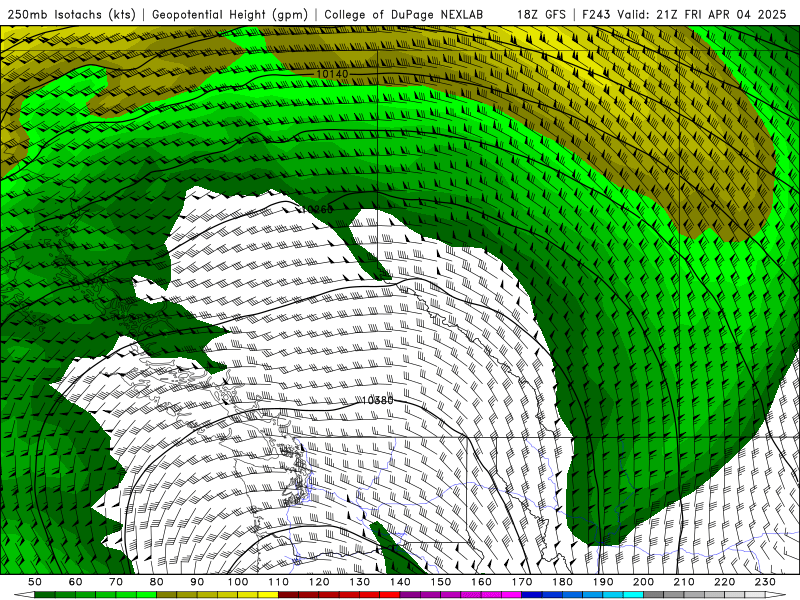Click the 80 knot colorbar label
The height and width of the screenshot is (600, 800).
(x=157, y=582)
